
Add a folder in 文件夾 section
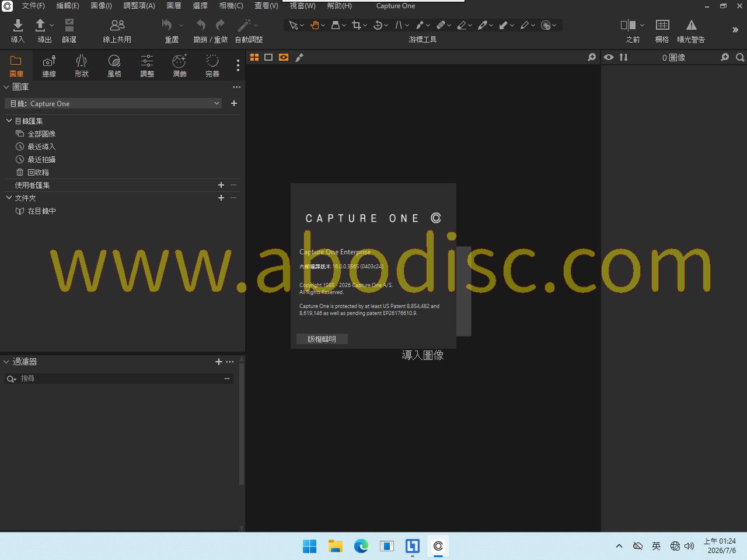click(221, 198)
